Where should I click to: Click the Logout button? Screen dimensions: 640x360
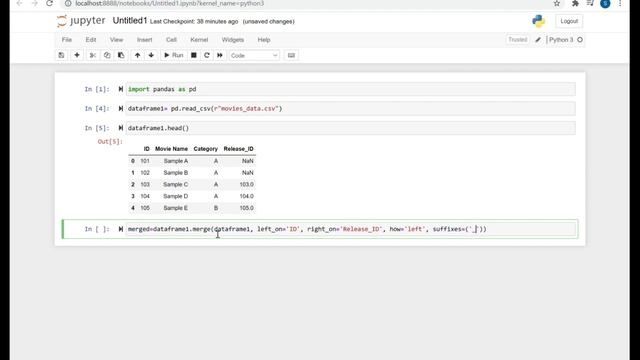[569, 21]
